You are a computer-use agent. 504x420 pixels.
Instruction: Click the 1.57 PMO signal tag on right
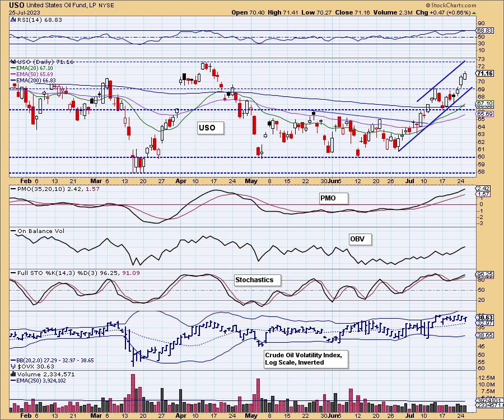click(483, 194)
